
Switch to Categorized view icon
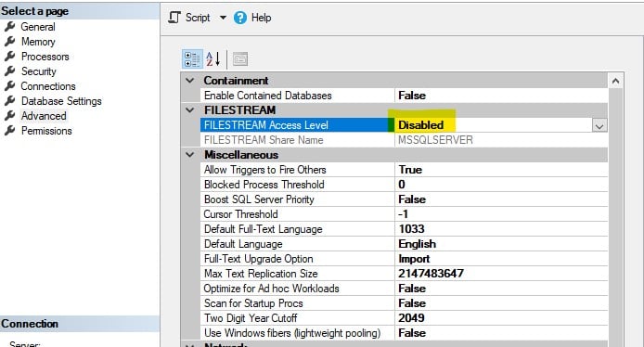[192, 59]
